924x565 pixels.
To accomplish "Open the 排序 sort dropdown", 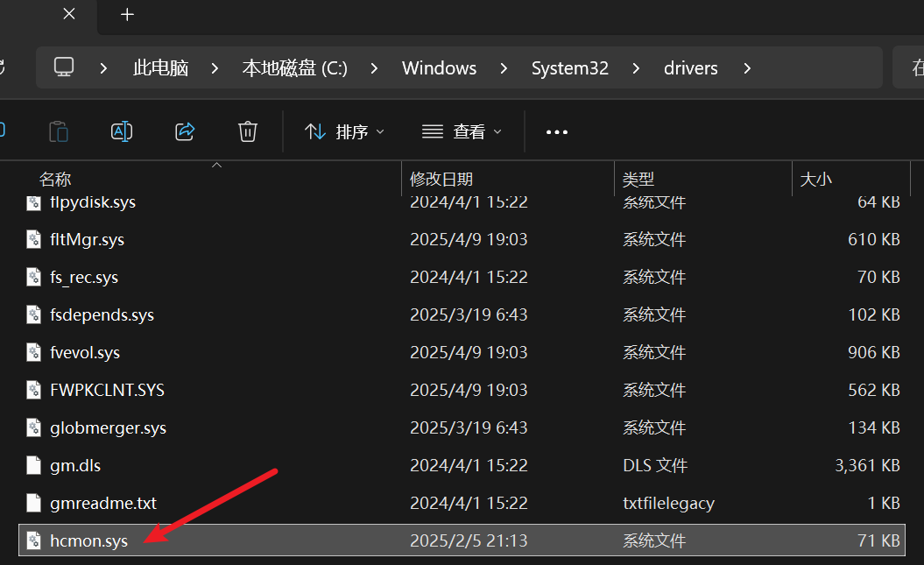I will pos(344,132).
